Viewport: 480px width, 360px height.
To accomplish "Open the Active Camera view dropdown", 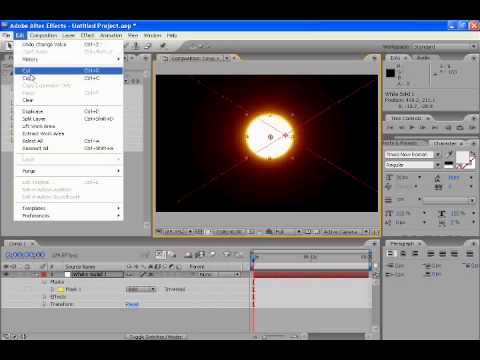I will pyautogui.click(x=345, y=231).
